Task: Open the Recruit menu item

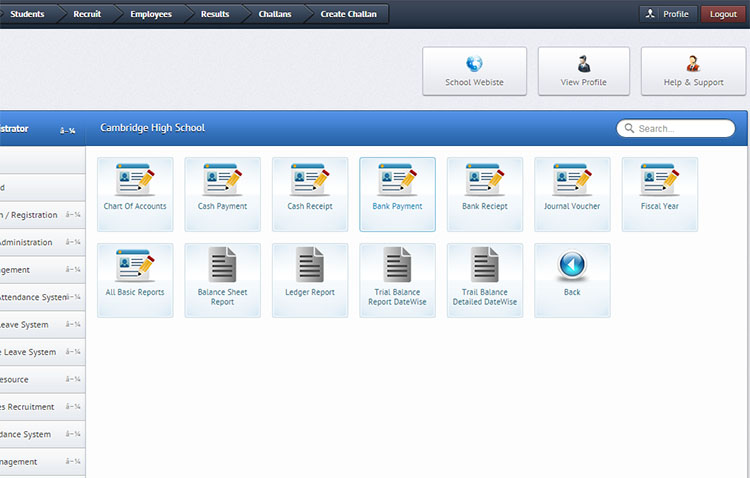Action: click(87, 14)
